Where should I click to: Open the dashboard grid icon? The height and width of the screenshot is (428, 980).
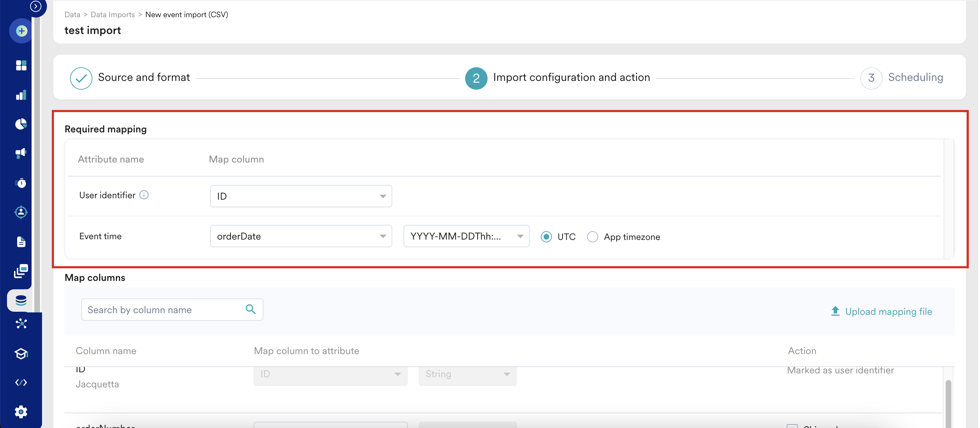pyautogui.click(x=21, y=65)
